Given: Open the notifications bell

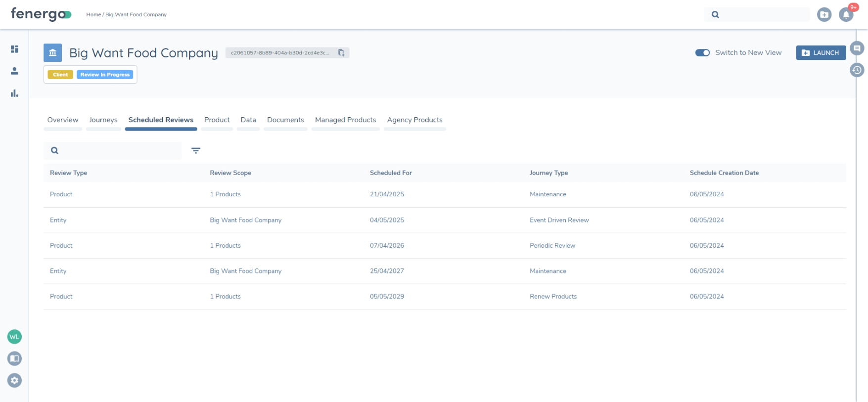Looking at the screenshot, I should click(x=846, y=14).
